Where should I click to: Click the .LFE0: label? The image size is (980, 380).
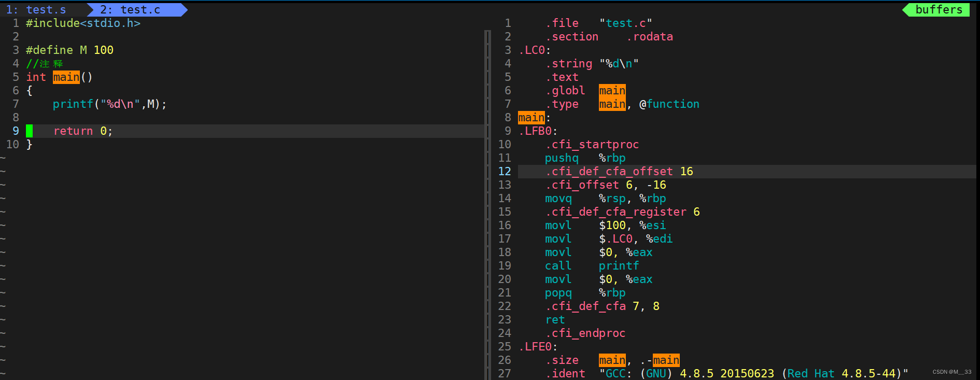click(538, 347)
